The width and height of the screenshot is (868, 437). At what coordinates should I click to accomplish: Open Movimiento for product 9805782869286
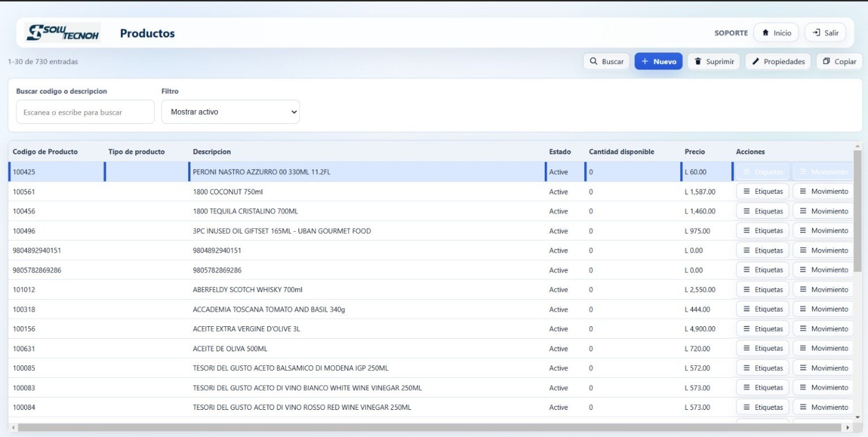pyautogui.click(x=823, y=270)
